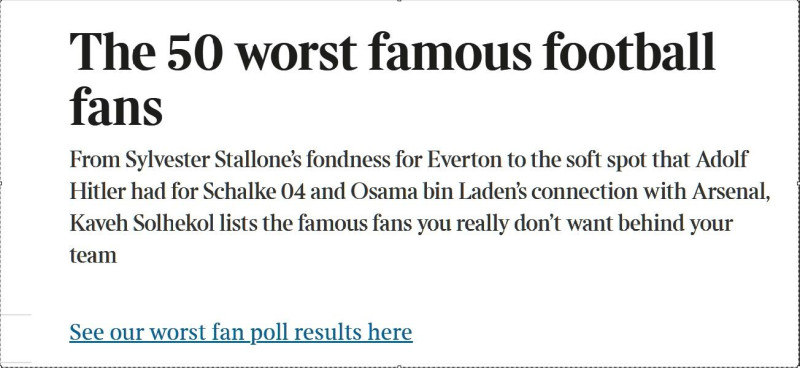Click the left-middle frame resize handle
The height and width of the screenshot is (368, 800).
coord(1,183)
